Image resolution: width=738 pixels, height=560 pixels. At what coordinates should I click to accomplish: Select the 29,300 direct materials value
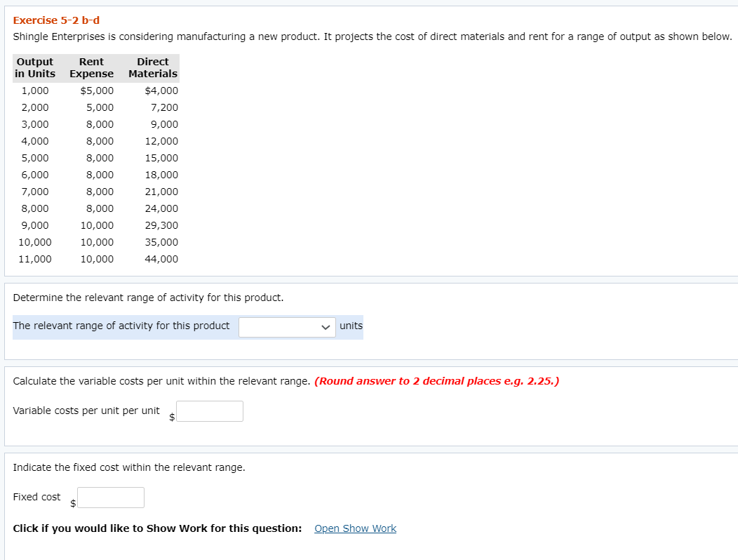pyautogui.click(x=161, y=225)
